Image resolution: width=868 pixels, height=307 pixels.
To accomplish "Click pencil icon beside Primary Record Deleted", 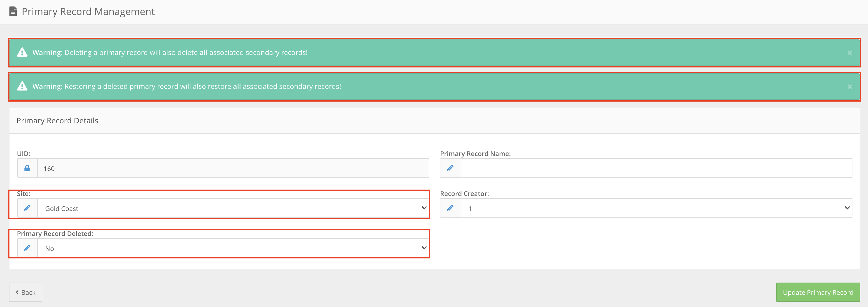I will (27, 248).
